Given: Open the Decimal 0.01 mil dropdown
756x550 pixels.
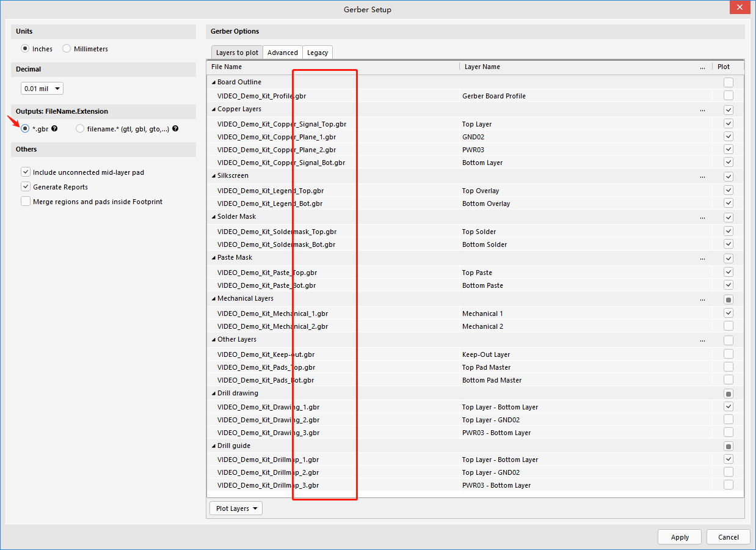Looking at the screenshot, I should 42,89.
